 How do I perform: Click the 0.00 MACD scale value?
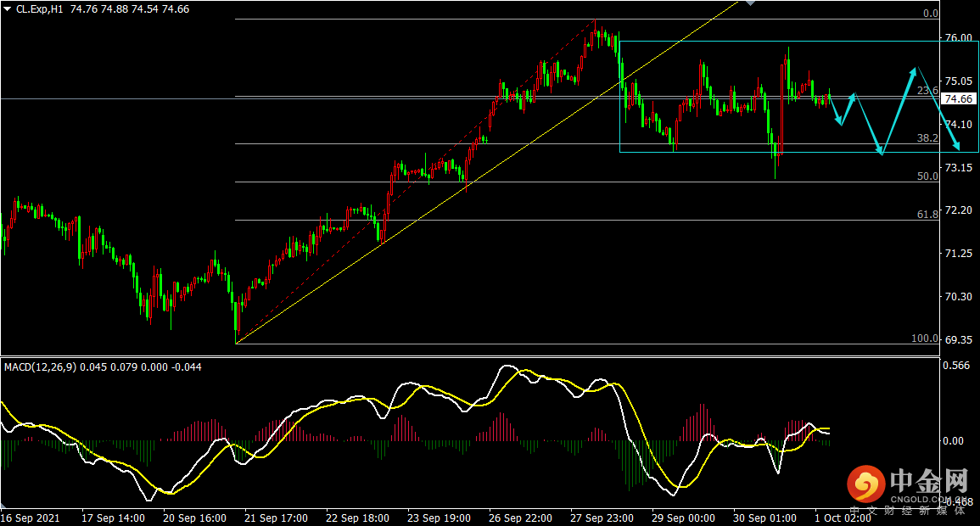point(954,441)
